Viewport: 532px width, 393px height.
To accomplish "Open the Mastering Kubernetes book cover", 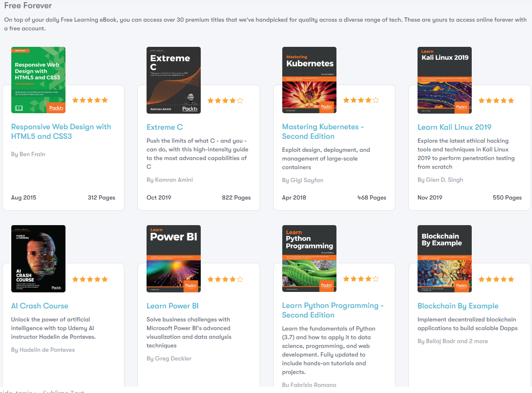I will [x=309, y=80].
